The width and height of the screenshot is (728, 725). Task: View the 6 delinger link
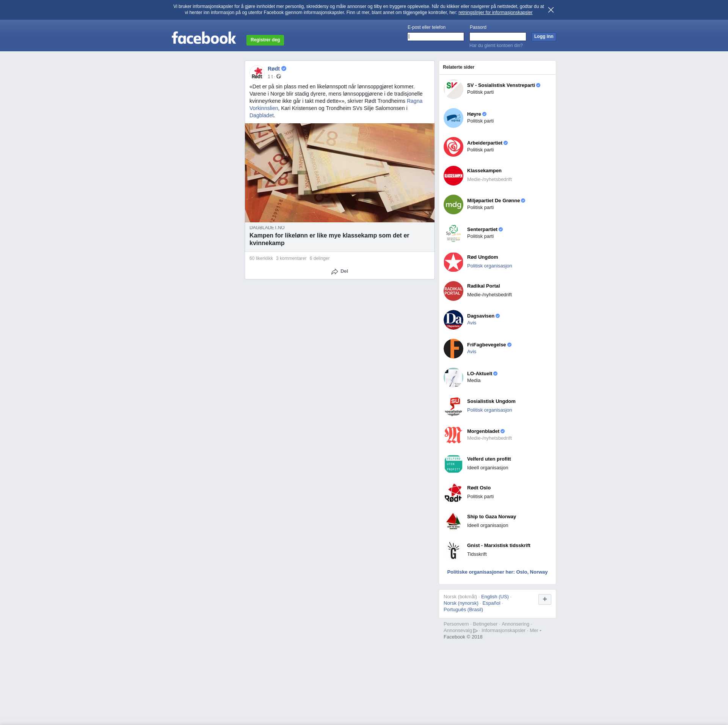(x=320, y=258)
